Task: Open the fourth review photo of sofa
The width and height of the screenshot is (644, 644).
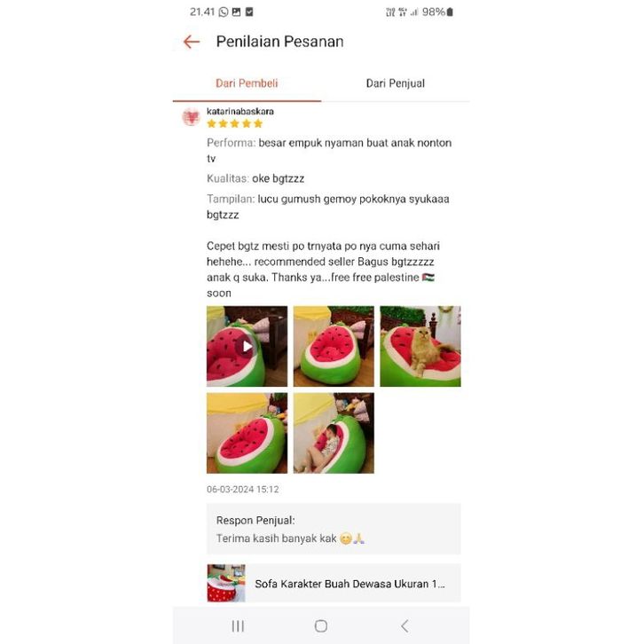Action: (x=247, y=433)
